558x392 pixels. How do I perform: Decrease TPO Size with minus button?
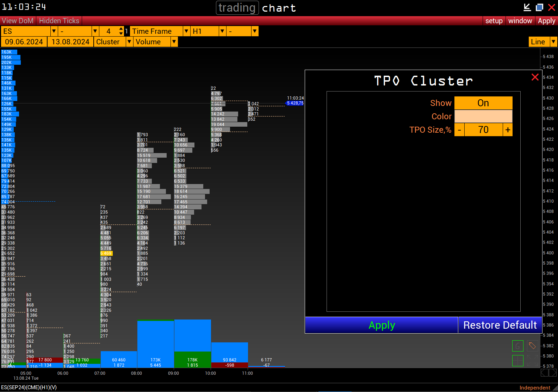pyautogui.click(x=459, y=130)
